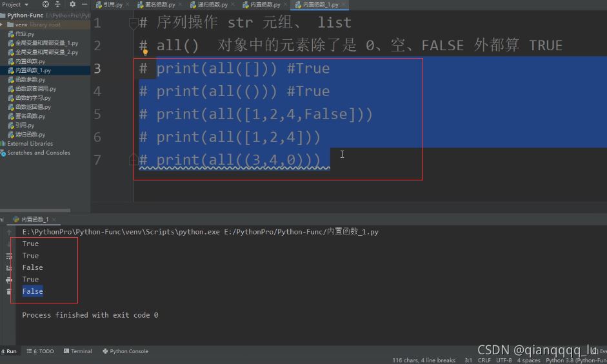Image resolution: width=607 pixels, height=364 pixels.
Task: Select the Python-Func project root
Action: (x=25, y=15)
